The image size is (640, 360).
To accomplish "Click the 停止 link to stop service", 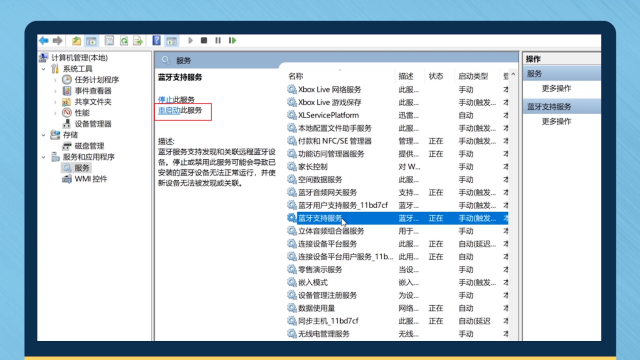I will [165, 99].
